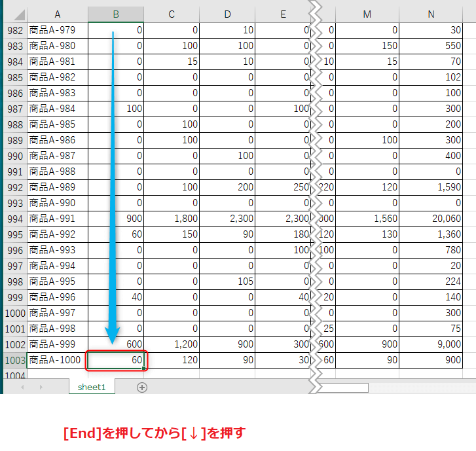Click column D value 2,300 in row 994
Viewport: 476px width, 451px height.
point(227,219)
